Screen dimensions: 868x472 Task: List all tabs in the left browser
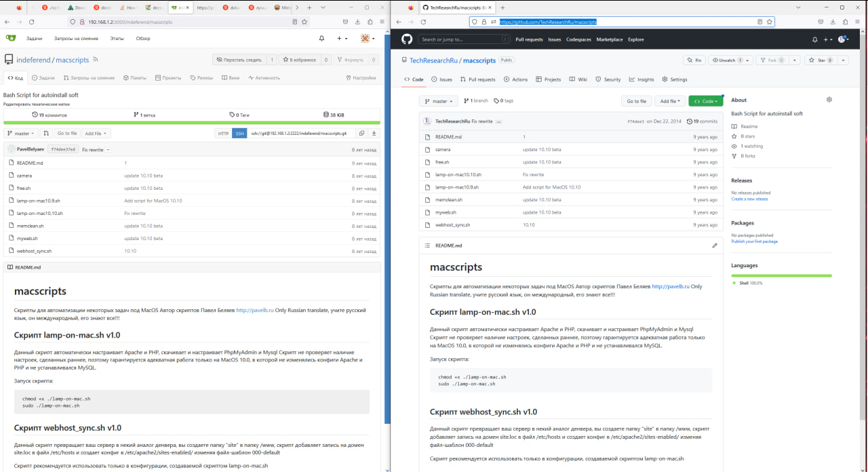[x=324, y=7]
